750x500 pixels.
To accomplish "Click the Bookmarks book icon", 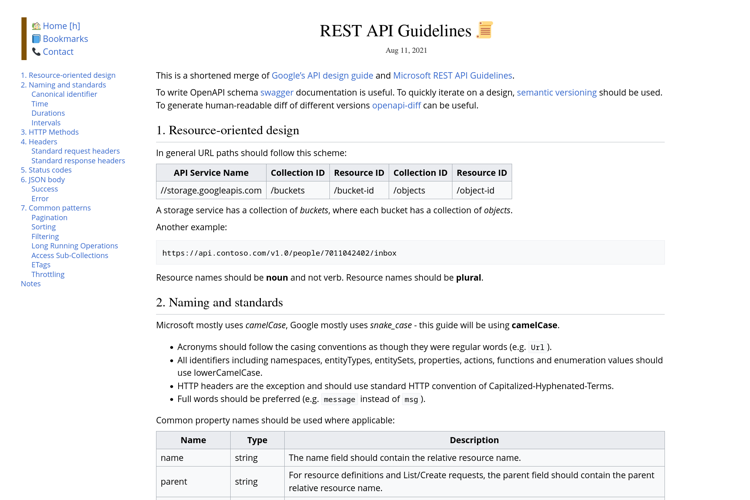I will point(36,39).
